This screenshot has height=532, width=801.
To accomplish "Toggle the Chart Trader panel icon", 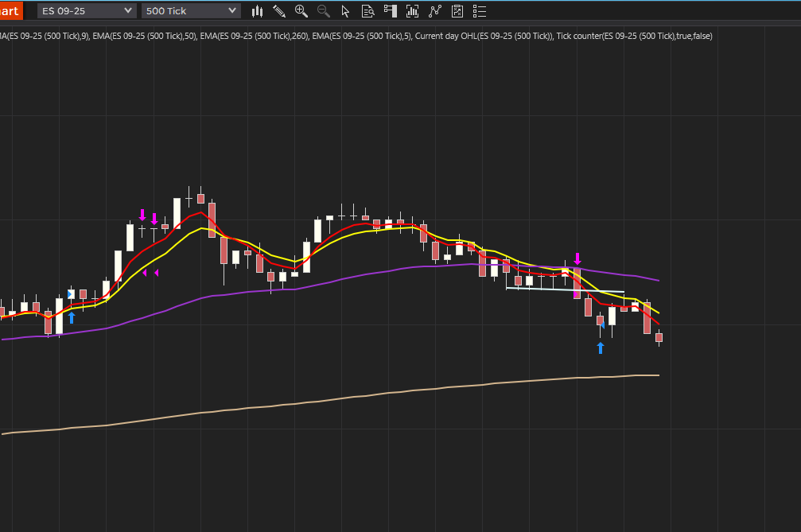I will tap(390, 11).
